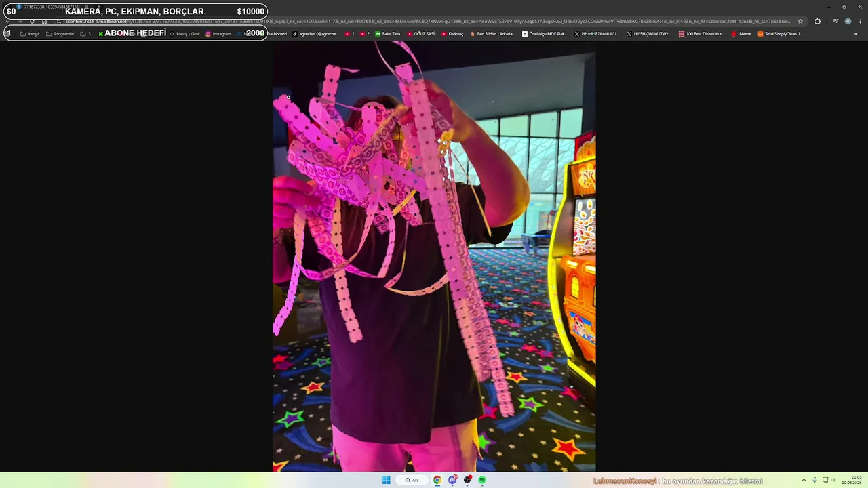Open the Özel ölçü MDF Plak... bookmark
The height and width of the screenshot is (488, 868).
(x=545, y=34)
